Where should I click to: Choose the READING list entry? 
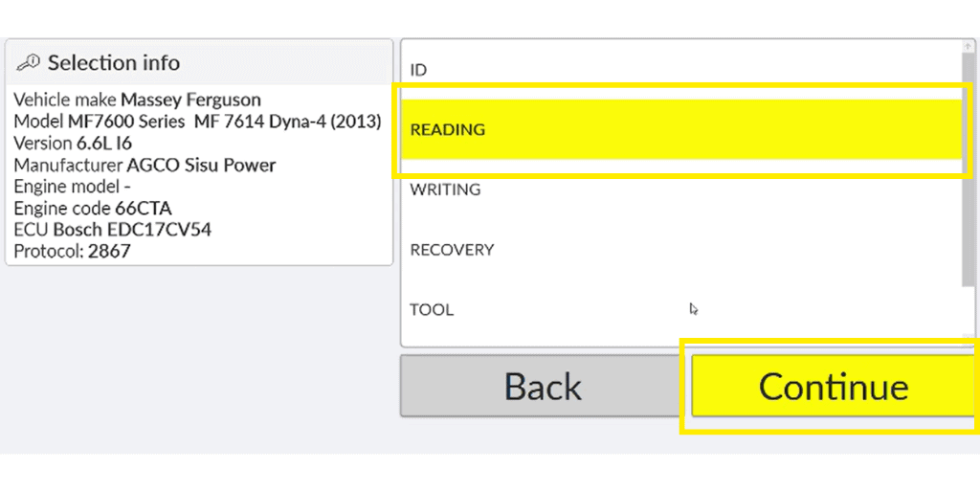(448, 129)
